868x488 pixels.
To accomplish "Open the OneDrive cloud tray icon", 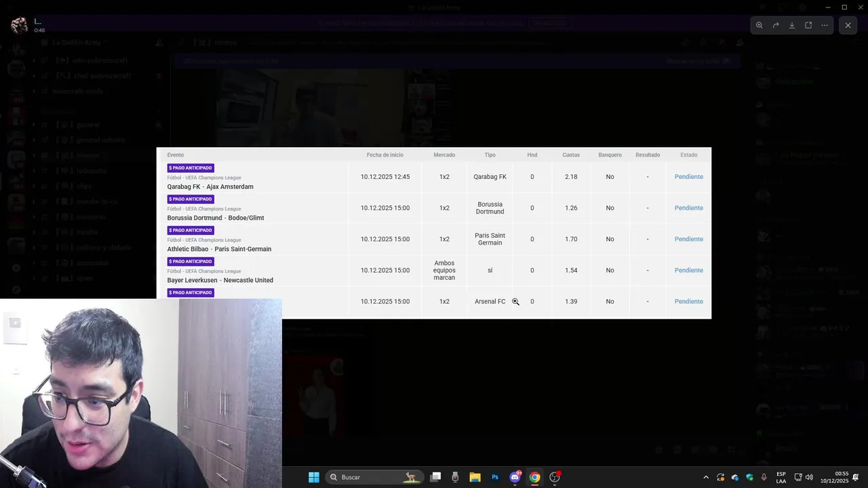I will (x=735, y=477).
